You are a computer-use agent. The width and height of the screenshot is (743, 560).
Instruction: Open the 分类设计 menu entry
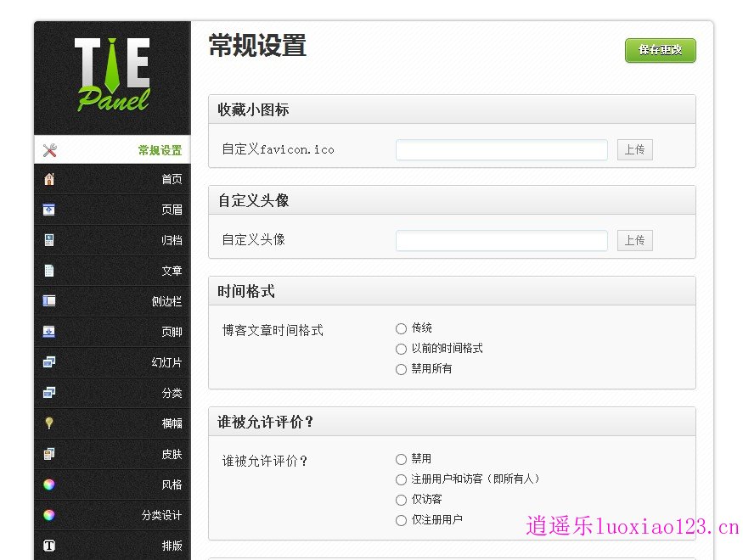tap(112, 515)
